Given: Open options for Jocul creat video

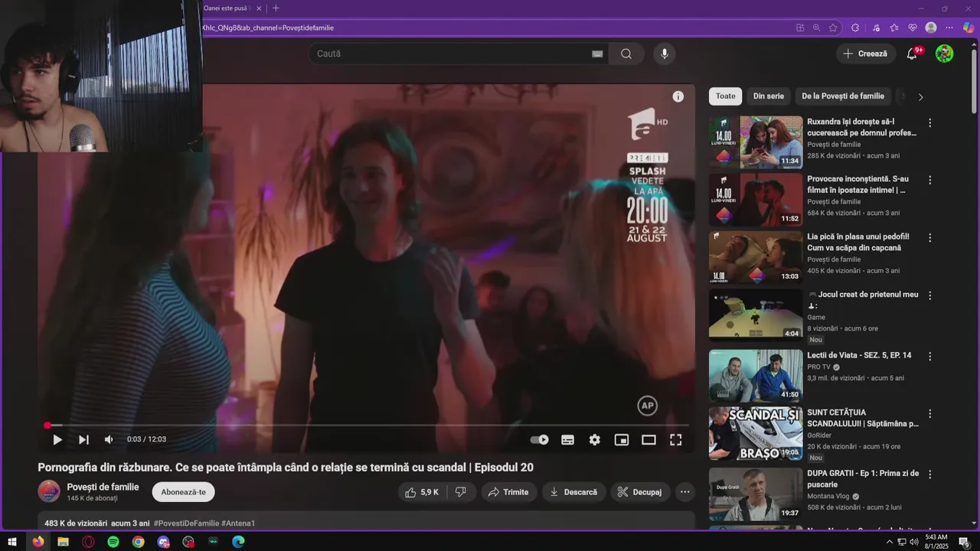Looking at the screenshot, I should tap(930, 295).
